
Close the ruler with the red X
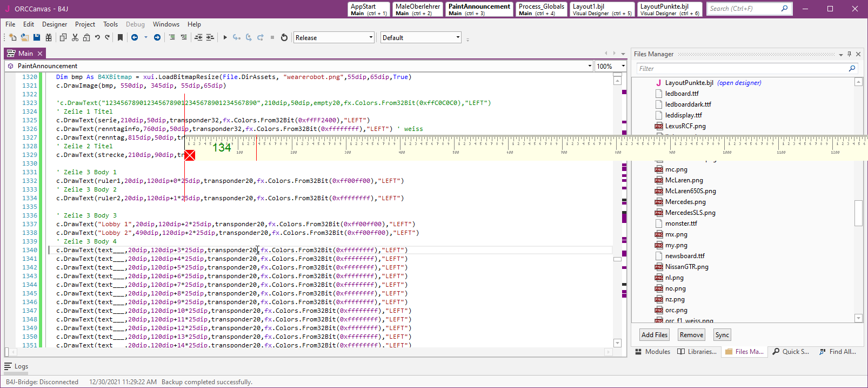(190, 156)
